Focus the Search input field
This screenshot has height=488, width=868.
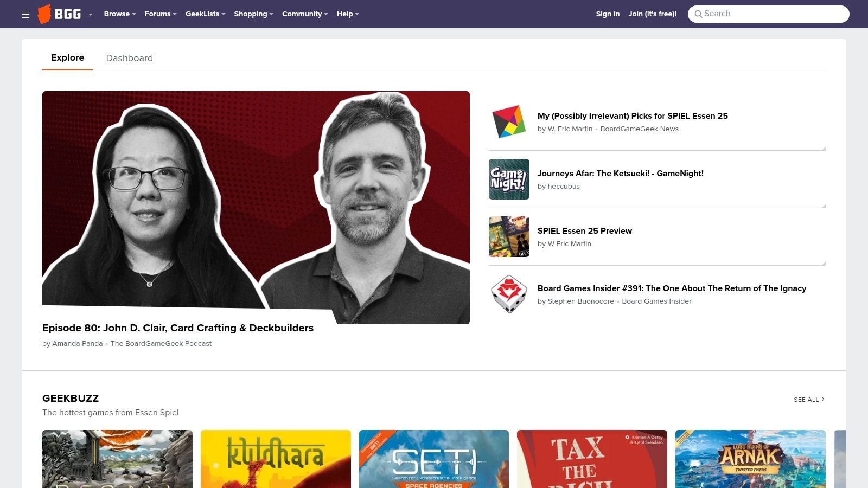pyautogui.click(x=769, y=14)
